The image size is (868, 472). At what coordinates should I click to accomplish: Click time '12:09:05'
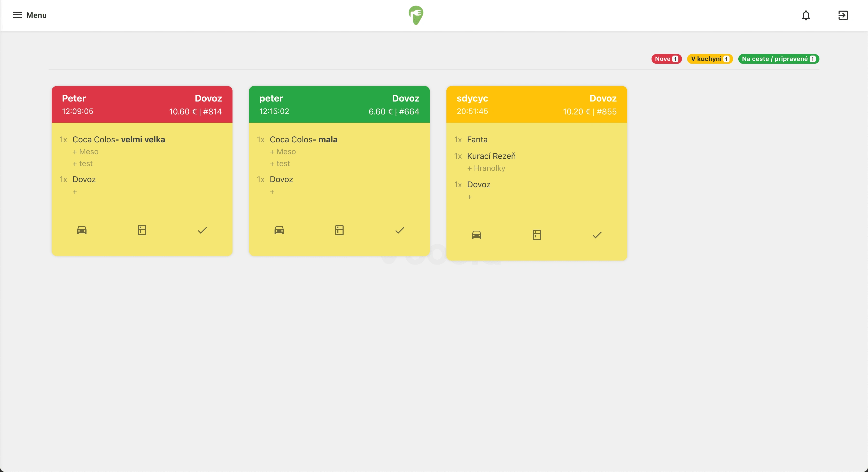click(x=78, y=111)
